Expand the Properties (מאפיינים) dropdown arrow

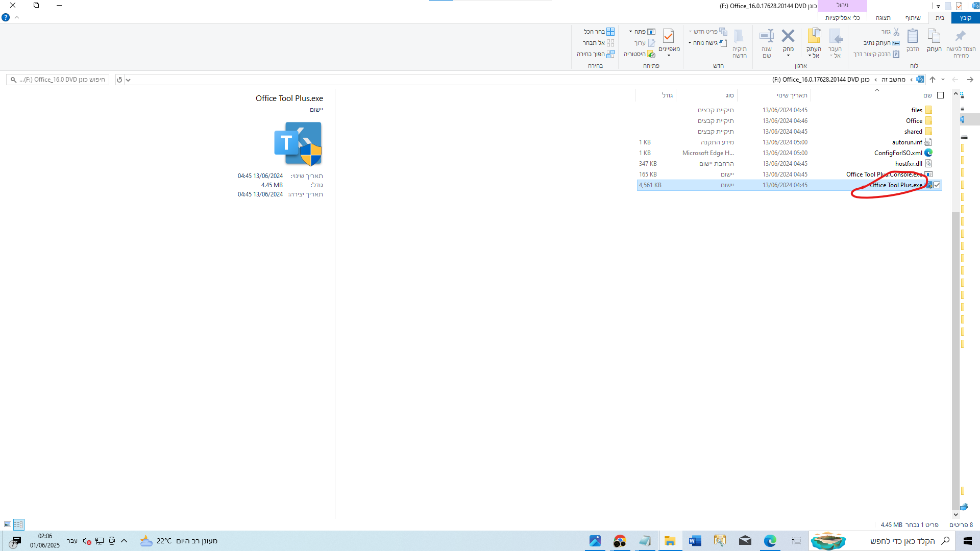(x=669, y=56)
